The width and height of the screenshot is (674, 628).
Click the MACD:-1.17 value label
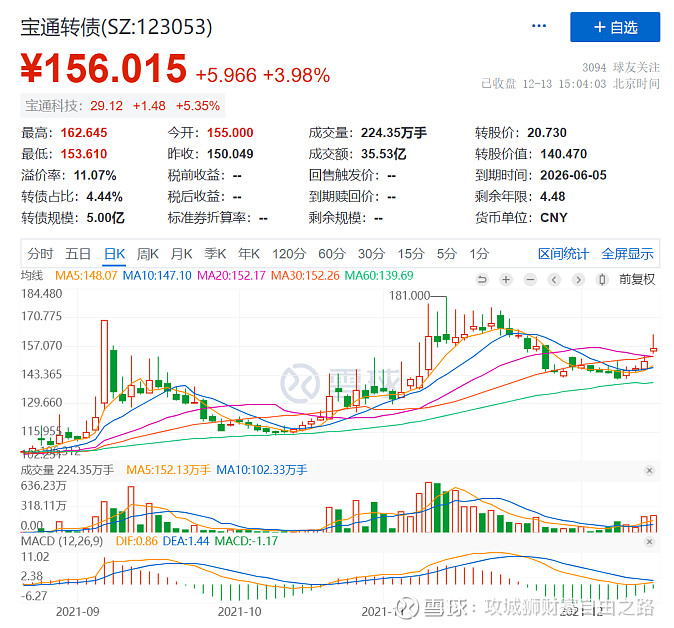point(246,541)
